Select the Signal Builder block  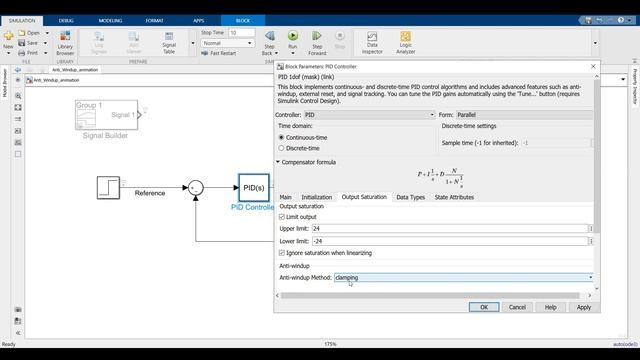106,115
